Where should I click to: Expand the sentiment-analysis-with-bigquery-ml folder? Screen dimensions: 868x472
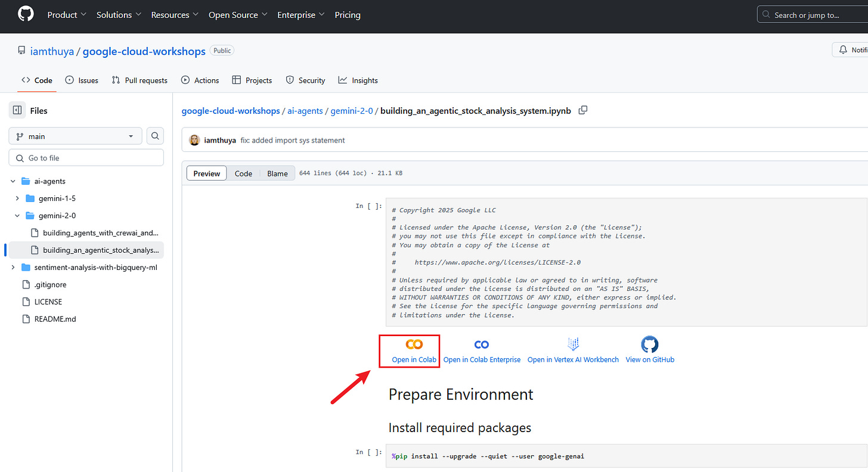pyautogui.click(x=13, y=267)
